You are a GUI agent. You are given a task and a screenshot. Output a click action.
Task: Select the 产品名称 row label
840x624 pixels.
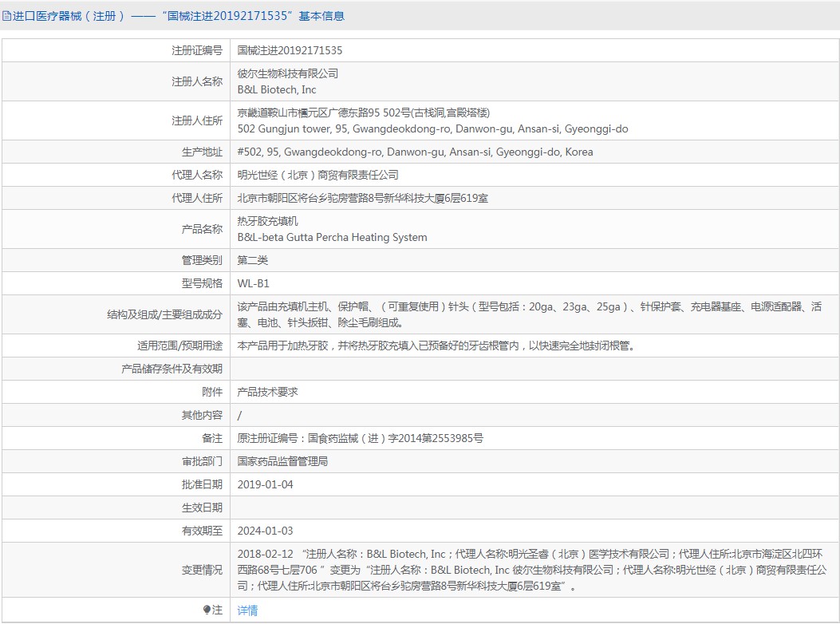[202, 229]
